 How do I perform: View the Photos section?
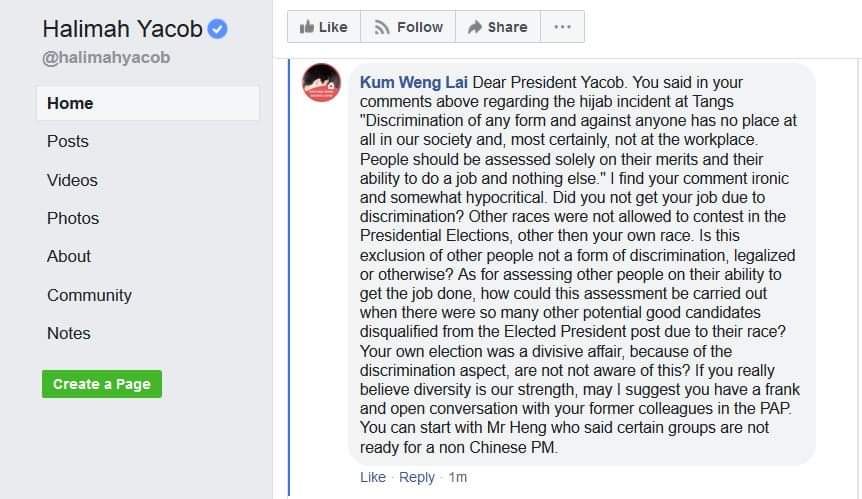pyautogui.click(x=73, y=218)
